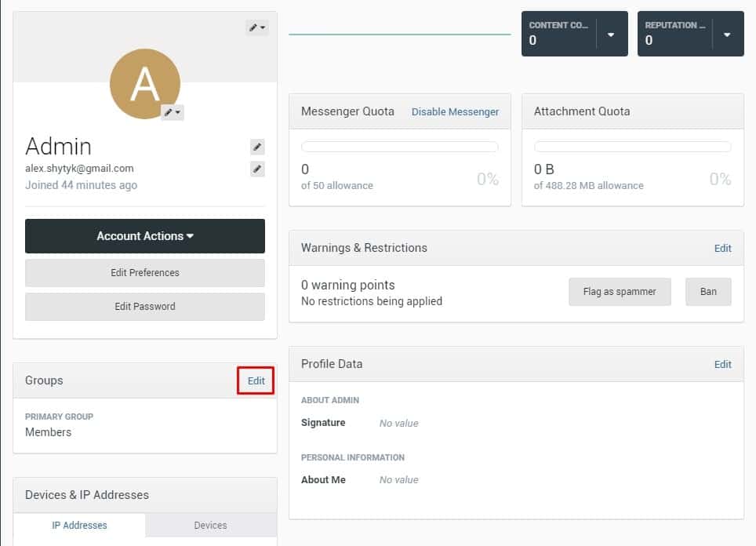Click pencil icon beside the email address
This screenshot has height=546, width=756.
point(257,169)
